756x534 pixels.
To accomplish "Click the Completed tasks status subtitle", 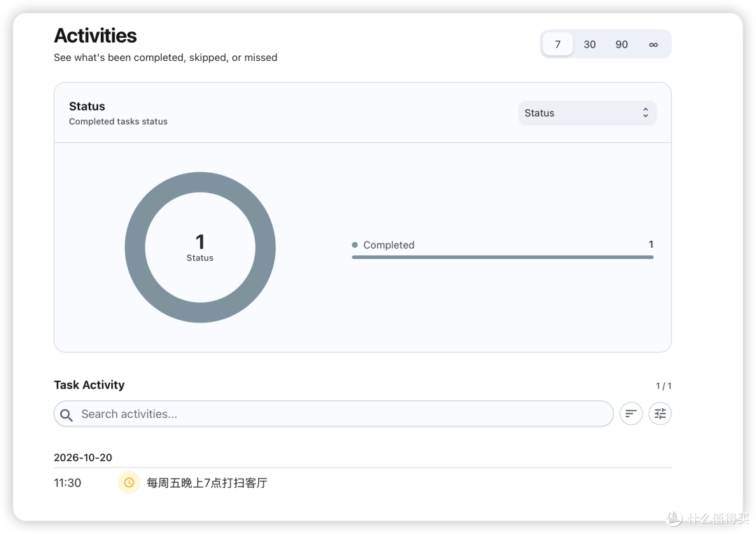I will [118, 122].
